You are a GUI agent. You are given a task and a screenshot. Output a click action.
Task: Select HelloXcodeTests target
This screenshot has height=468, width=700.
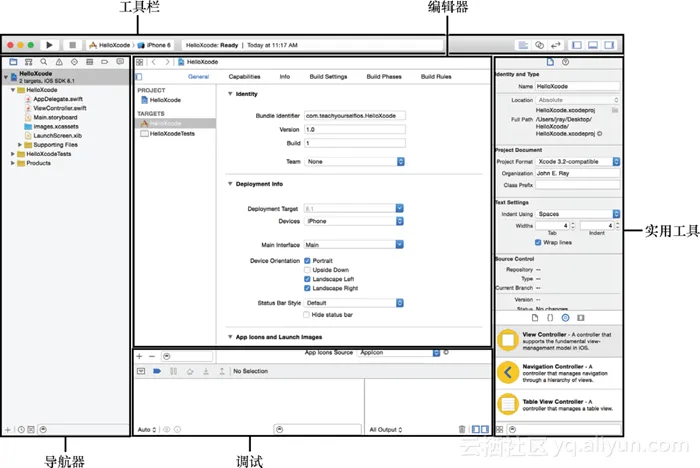coord(172,134)
